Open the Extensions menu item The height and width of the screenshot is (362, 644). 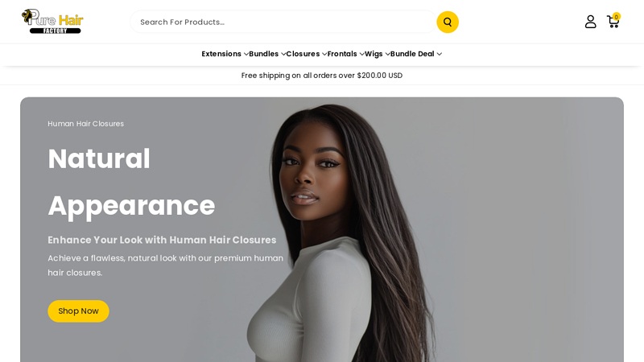[x=221, y=54]
